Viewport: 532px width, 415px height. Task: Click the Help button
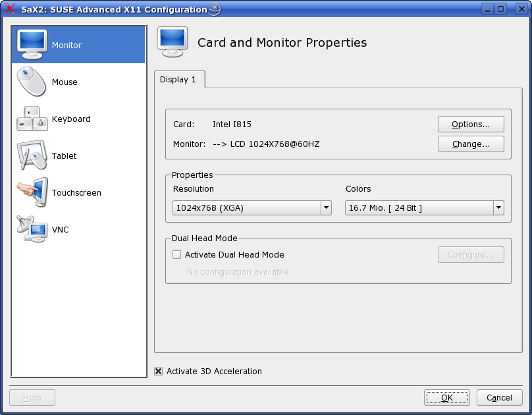pos(32,397)
